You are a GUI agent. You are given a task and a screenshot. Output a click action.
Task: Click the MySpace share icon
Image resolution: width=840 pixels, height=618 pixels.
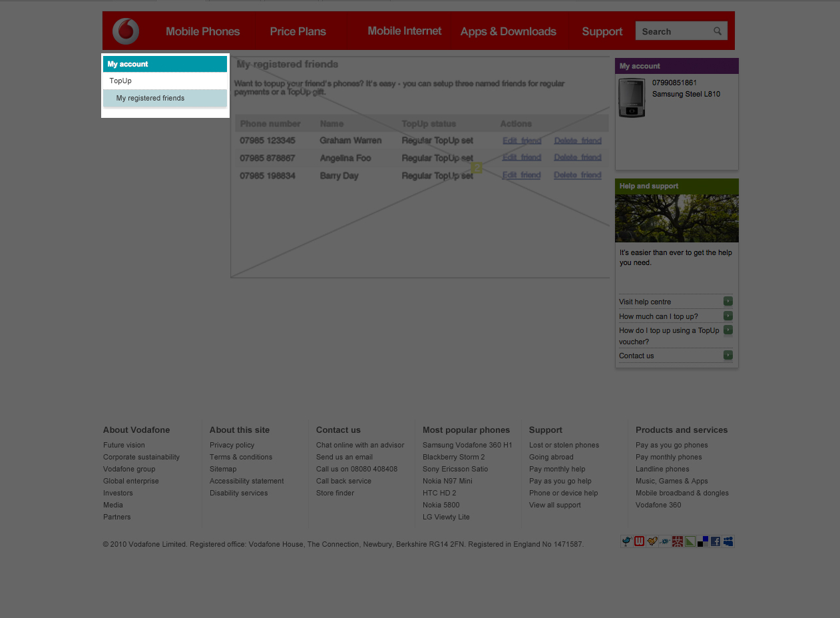[x=728, y=541]
